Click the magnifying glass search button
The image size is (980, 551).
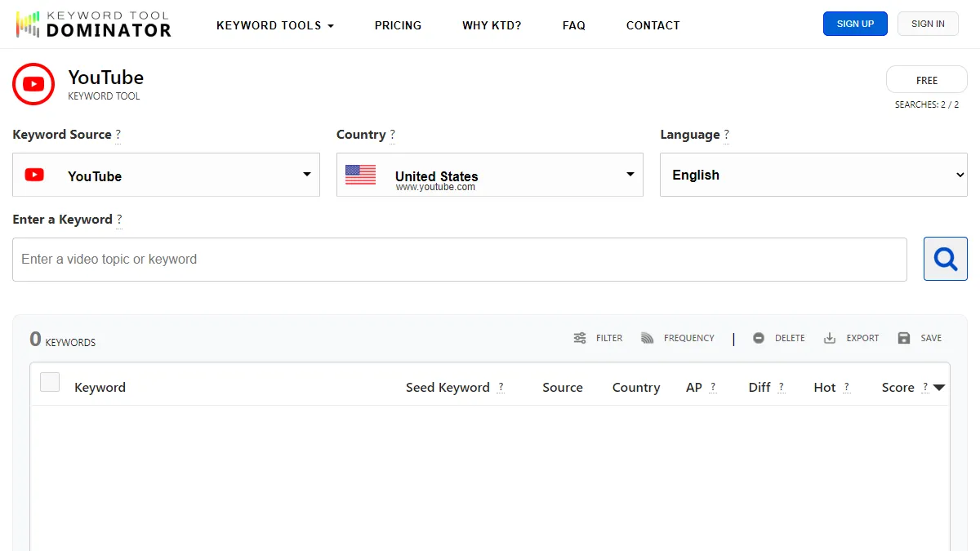pos(946,259)
